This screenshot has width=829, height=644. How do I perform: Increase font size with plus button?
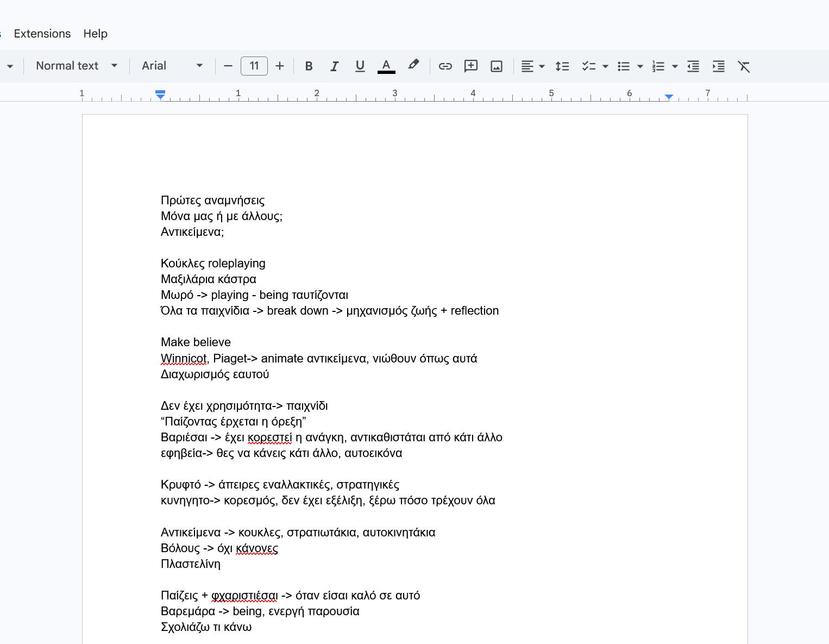tap(280, 66)
